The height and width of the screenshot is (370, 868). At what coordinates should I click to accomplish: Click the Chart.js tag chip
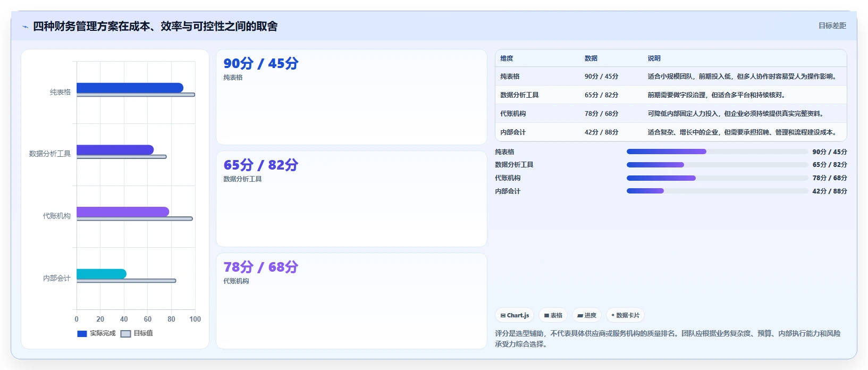515,315
